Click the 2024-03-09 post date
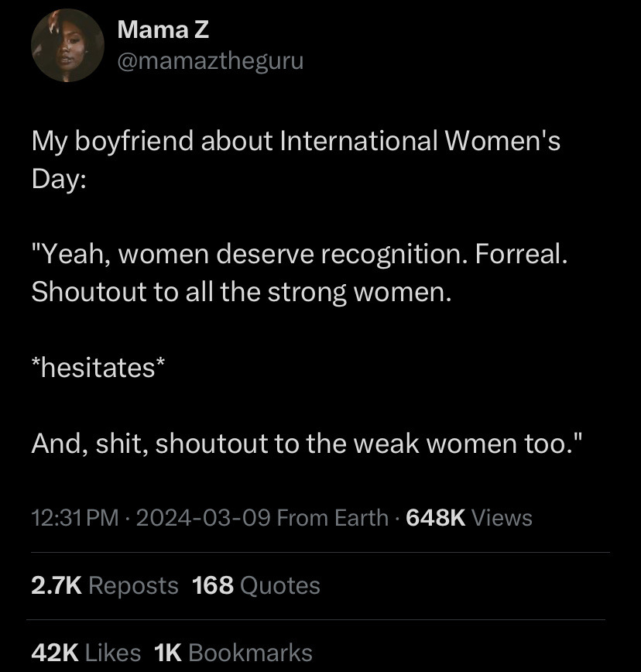This screenshot has height=672, width=641. [x=203, y=517]
